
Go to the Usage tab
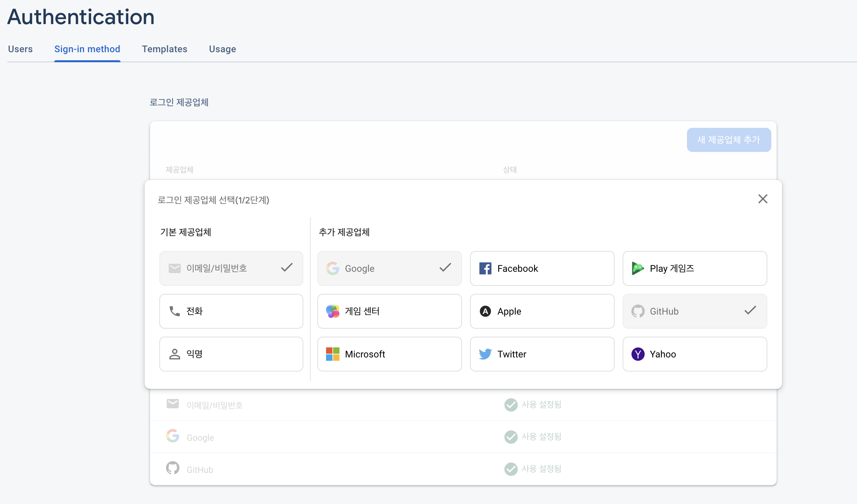(x=222, y=49)
